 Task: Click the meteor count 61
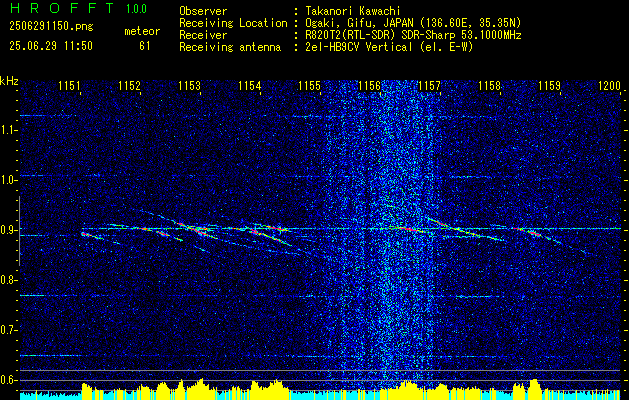click(x=145, y=46)
